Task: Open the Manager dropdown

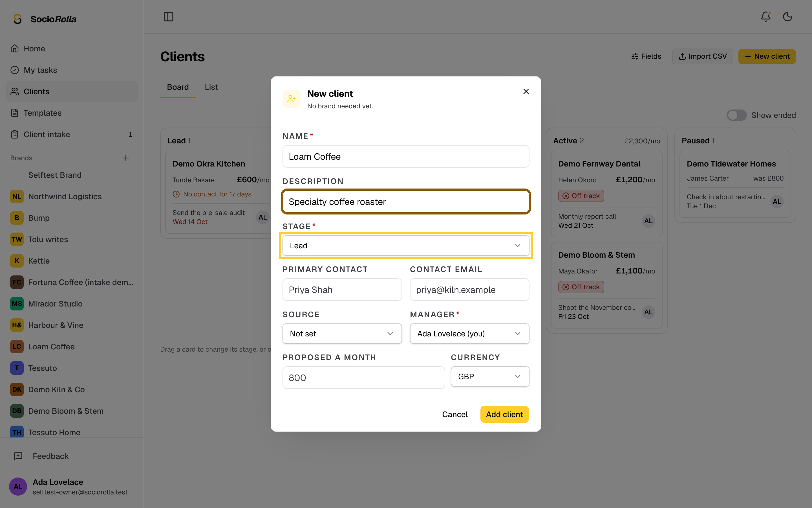Action: (469, 334)
